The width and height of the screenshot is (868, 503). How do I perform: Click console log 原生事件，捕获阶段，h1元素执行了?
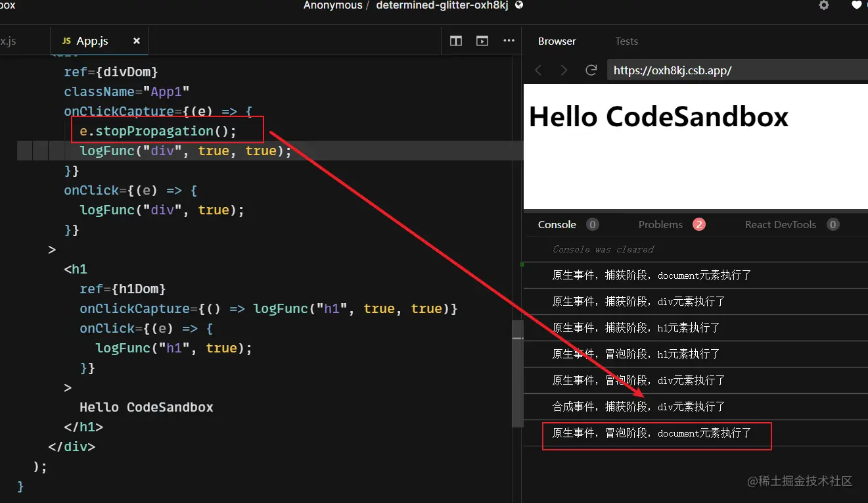tap(636, 328)
